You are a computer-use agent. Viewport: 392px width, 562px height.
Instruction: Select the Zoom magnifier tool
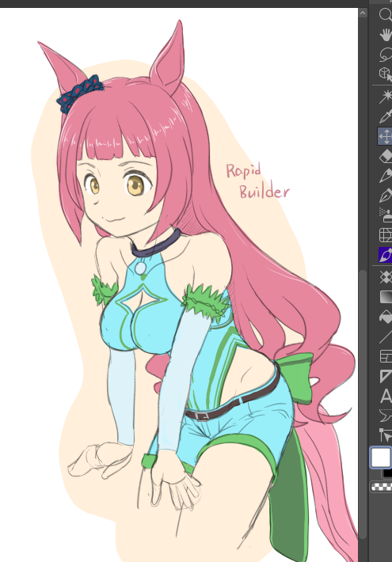(x=386, y=15)
